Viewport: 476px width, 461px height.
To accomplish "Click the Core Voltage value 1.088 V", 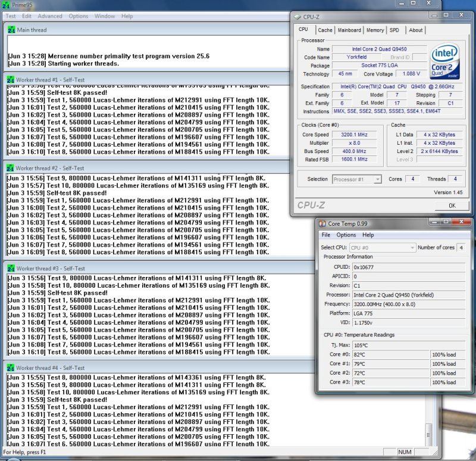I will [411, 74].
